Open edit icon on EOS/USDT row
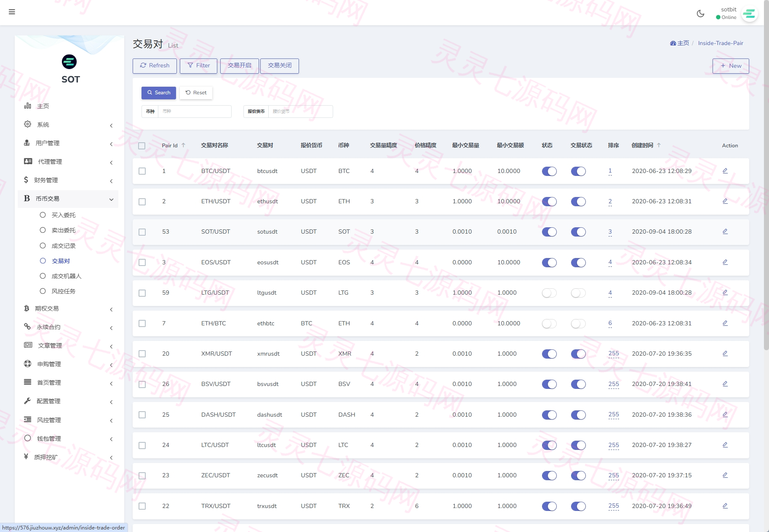This screenshot has width=769, height=532. click(725, 262)
